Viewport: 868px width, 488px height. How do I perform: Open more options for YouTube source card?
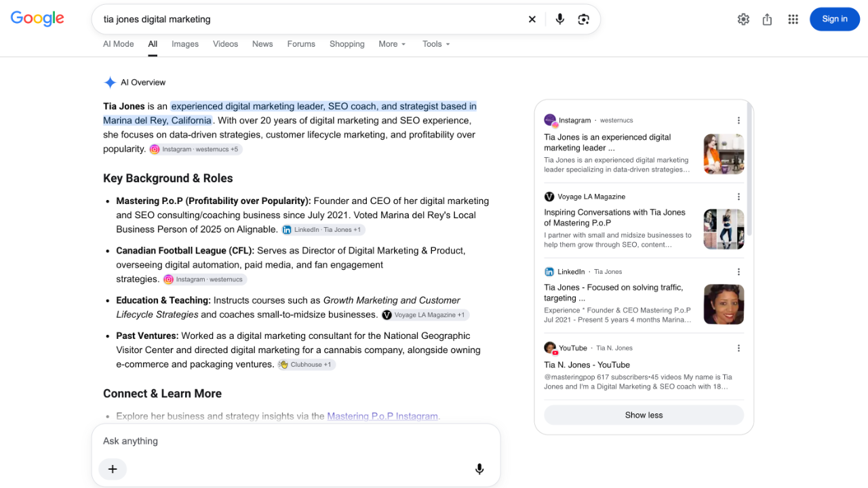tap(738, 348)
